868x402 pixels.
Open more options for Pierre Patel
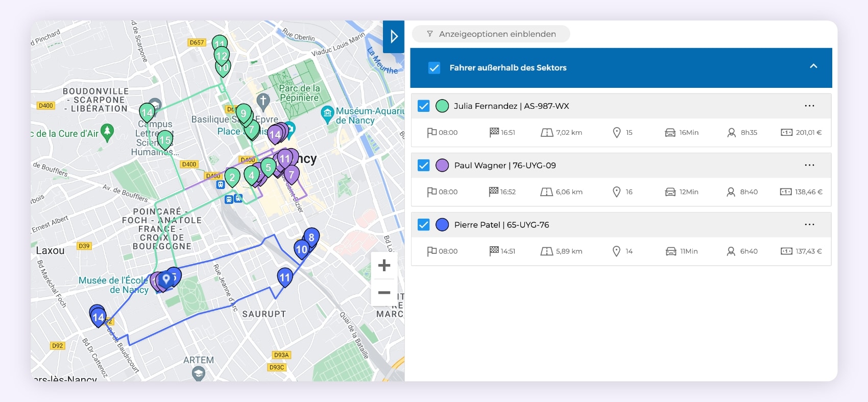pyautogui.click(x=809, y=224)
